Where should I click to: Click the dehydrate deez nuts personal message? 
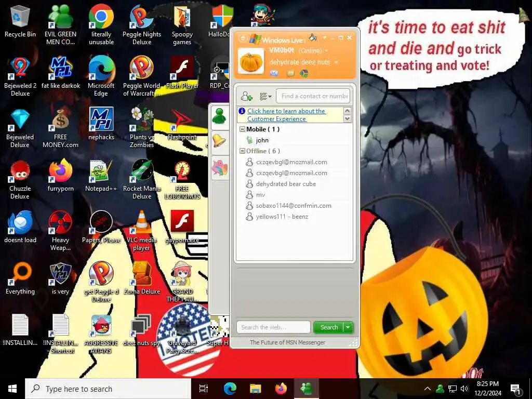(x=300, y=62)
